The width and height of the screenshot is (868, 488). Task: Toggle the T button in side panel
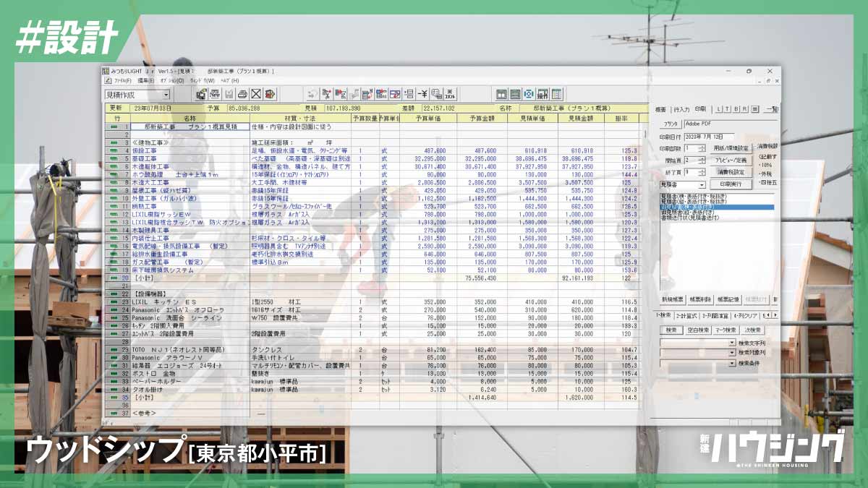point(727,109)
